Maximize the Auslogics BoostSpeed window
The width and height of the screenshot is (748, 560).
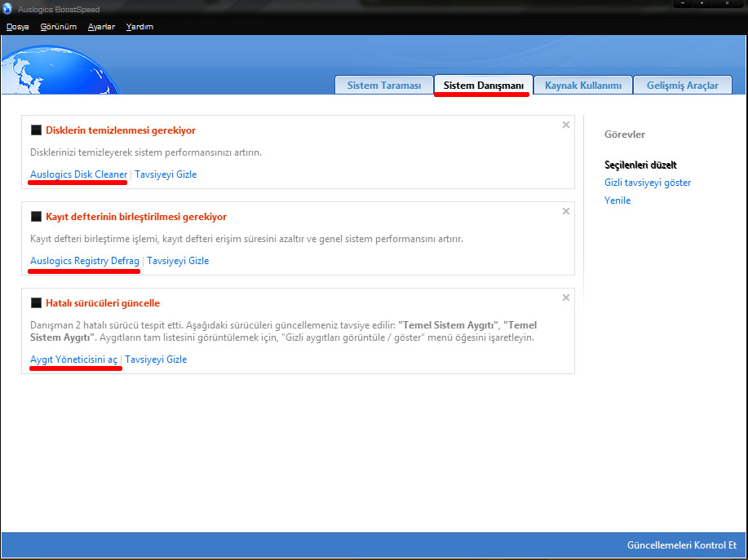(702, 3)
